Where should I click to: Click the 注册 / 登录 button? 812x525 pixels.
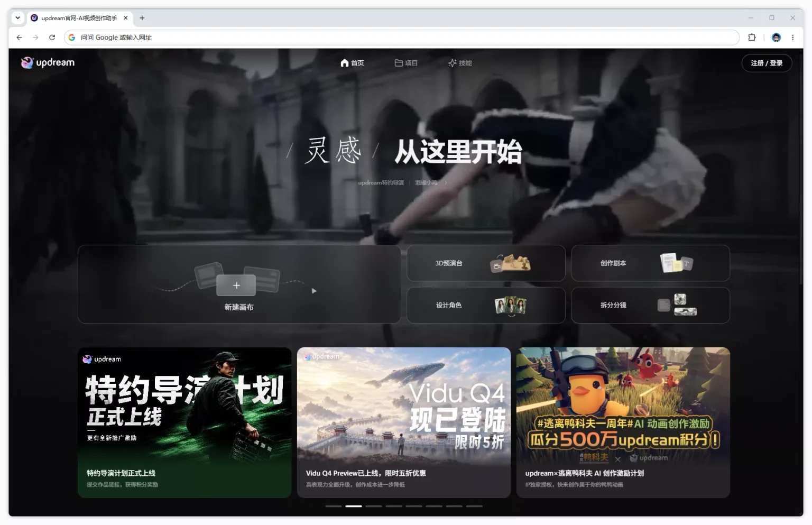coord(767,63)
